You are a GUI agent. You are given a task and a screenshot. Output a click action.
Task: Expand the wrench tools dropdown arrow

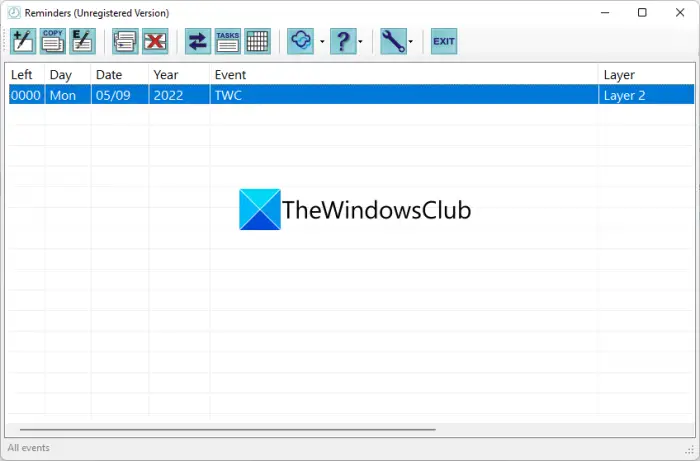[410, 42]
